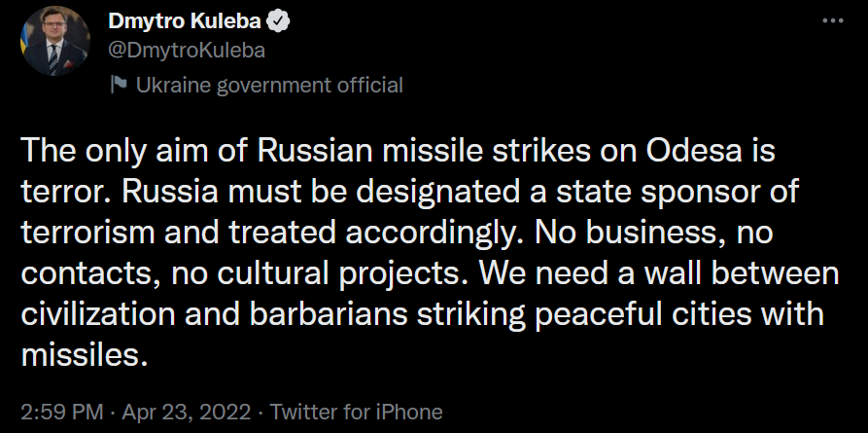Click the final word 'missiles.' of the tweet

click(85, 355)
